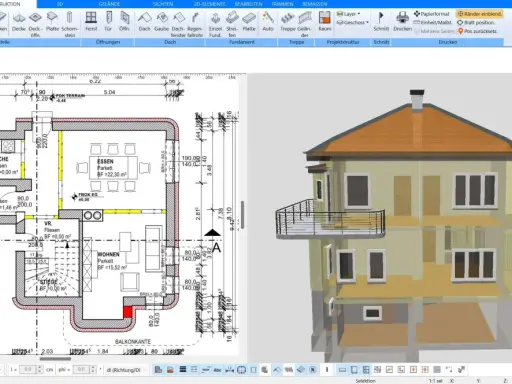Click the Blatt position. button
512x384 pixels.
[x=476, y=22]
